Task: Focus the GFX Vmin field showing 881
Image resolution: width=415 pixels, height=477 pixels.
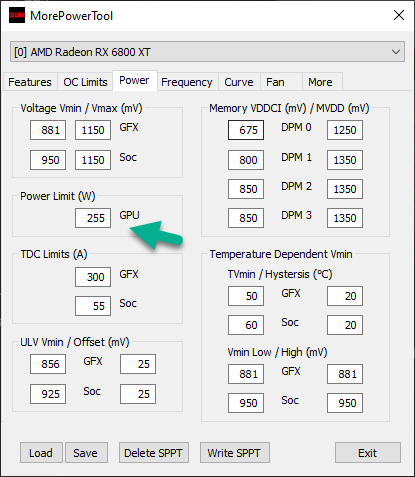Action: click(48, 130)
